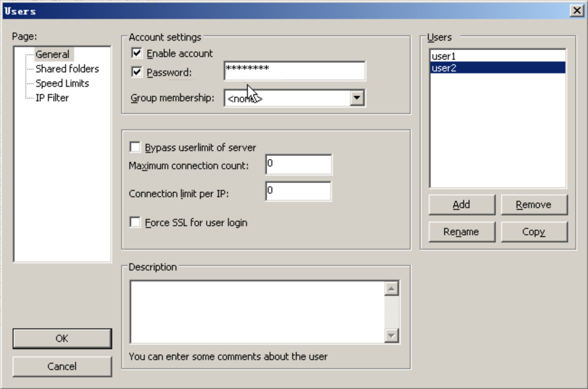This screenshot has width=588, height=389.
Task: Copy the selected user account
Action: pyautogui.click(x=534, y=232)
